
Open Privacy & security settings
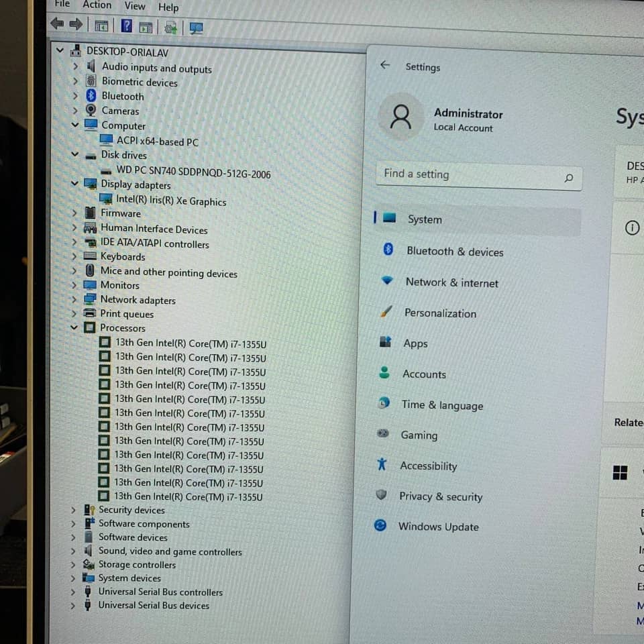(441, 496)
